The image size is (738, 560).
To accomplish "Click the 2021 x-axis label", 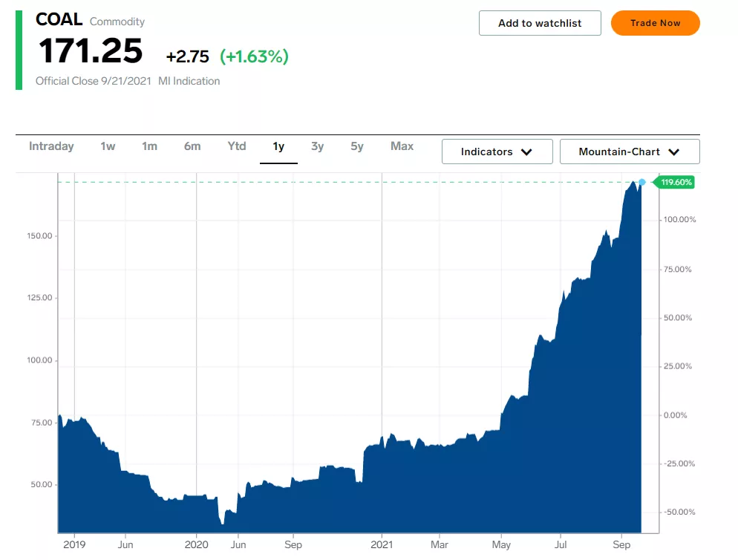I will tap(382, 545).
